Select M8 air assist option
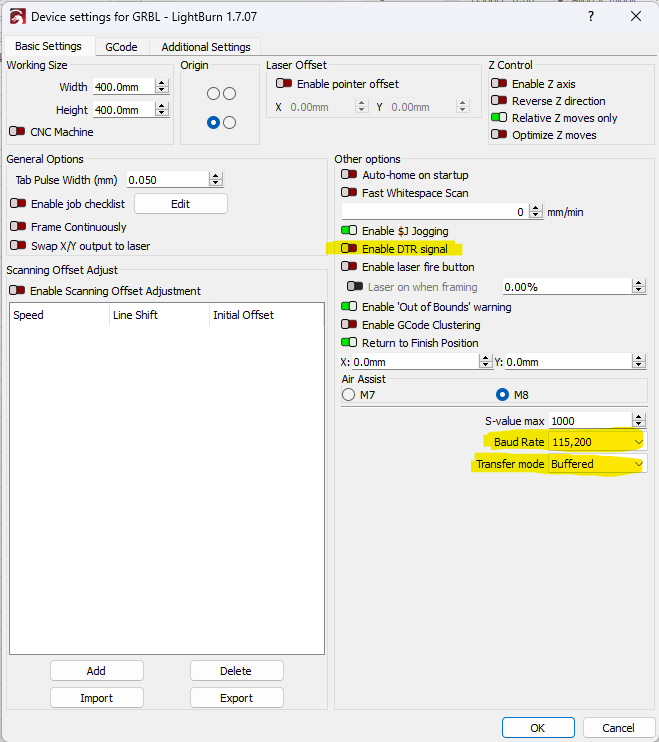Viewport: 659px width, 742px height. [x=502, y=394]
